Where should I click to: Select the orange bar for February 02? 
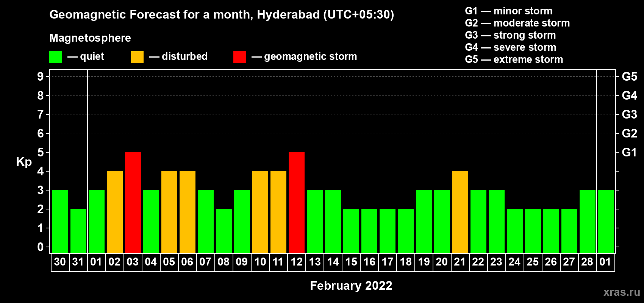pyautogui.click(x=115, y=212)
